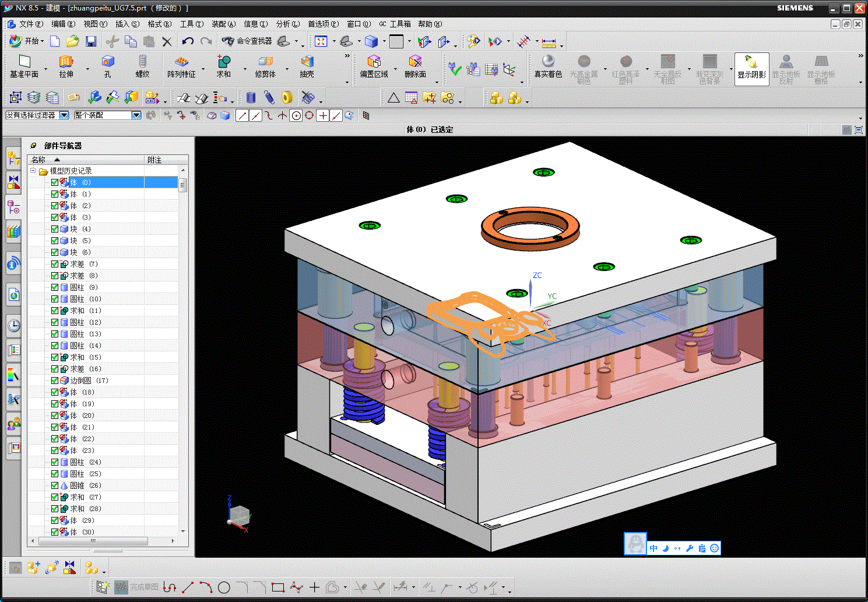Open the 拉伸 dropdown arrow

click(x=87, y=70)
